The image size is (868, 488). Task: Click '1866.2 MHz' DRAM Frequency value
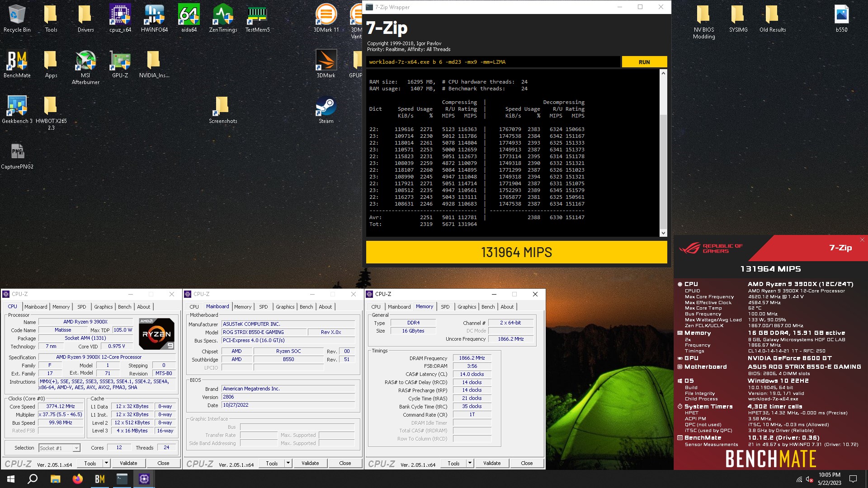pos(472,358)
